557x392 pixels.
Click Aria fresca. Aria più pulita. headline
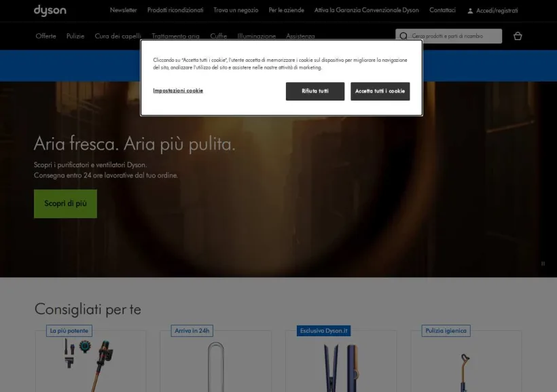134,144
